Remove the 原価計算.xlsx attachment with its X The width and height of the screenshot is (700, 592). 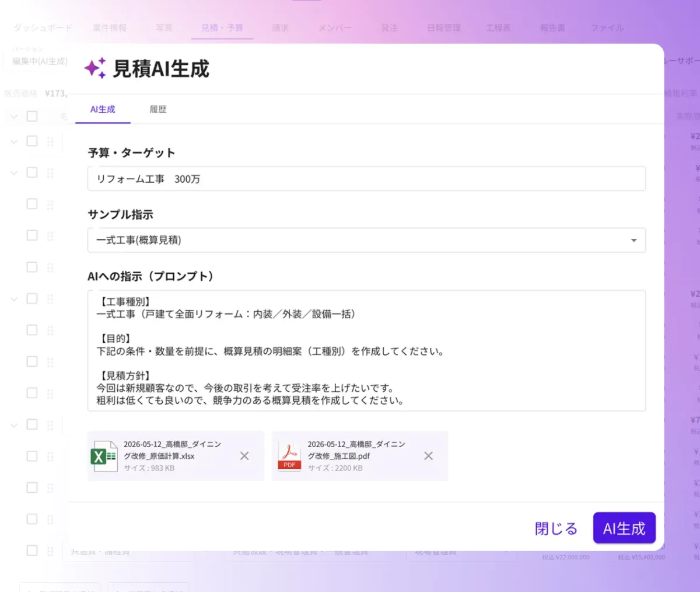coord(244,456)
